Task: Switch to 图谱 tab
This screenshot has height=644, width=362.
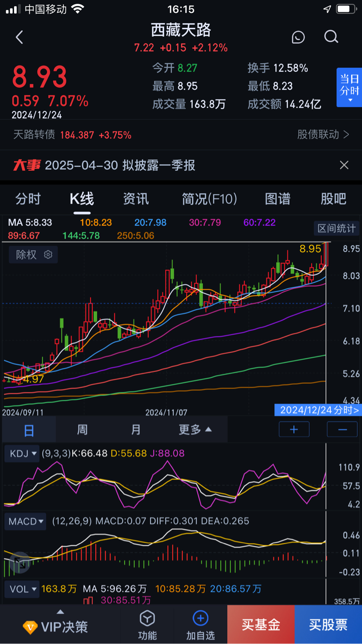Action: (x=278, y=199)
